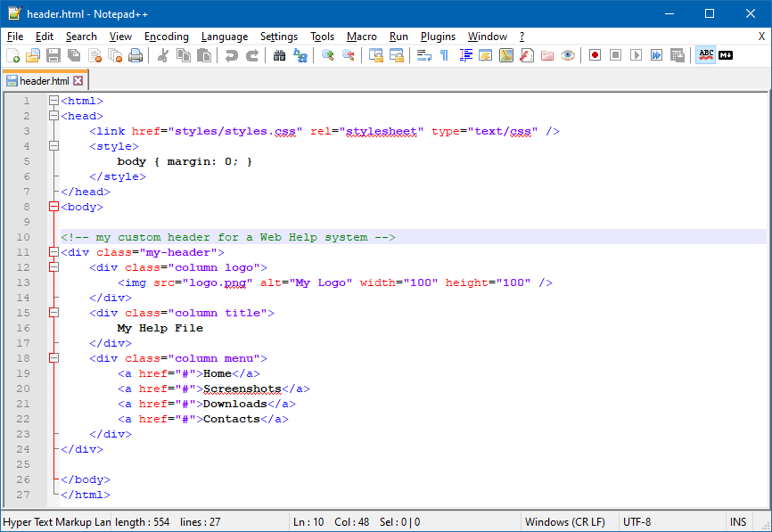772x532 pixels.
Task: Open the Macro menu
Action: (361, 37)
